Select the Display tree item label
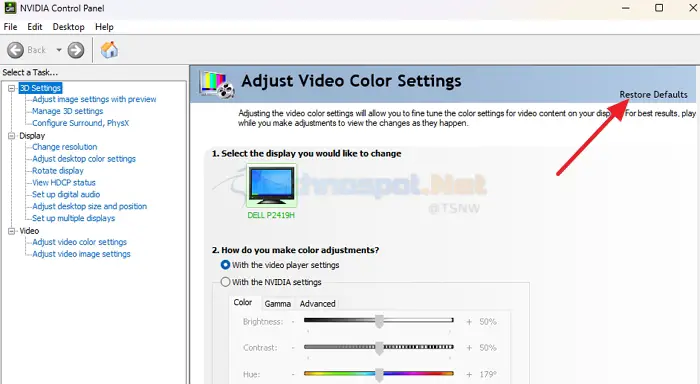Screen dimensions: 700x384 click(32, 136)
